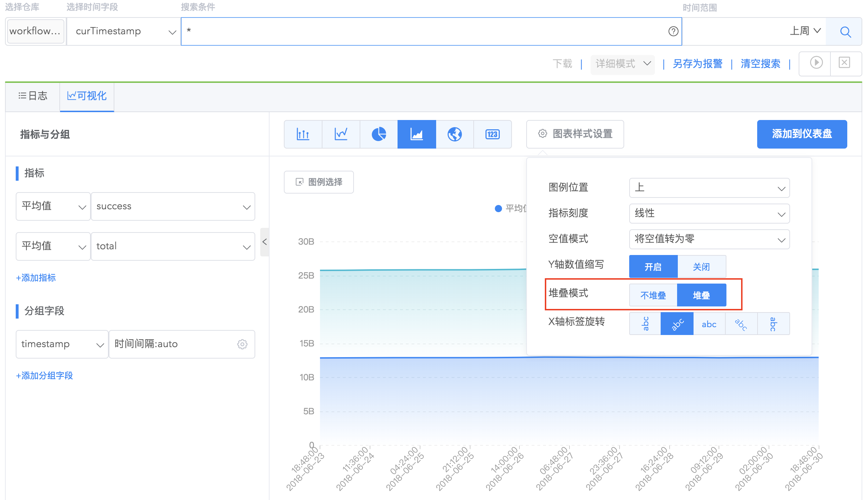Turn off Y-axis abbreviation with 关闭

click(x=701, y=266)
